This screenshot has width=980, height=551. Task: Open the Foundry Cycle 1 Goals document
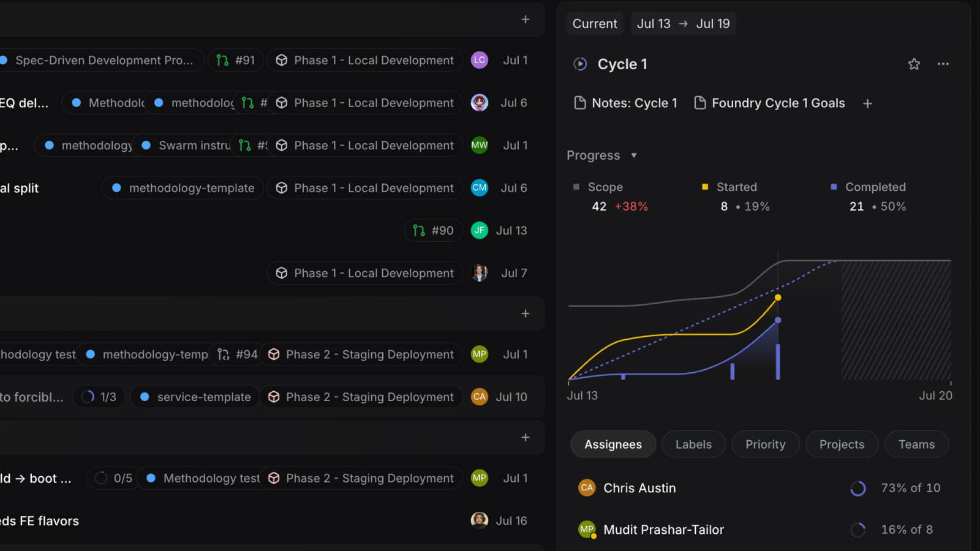(769, 103)
